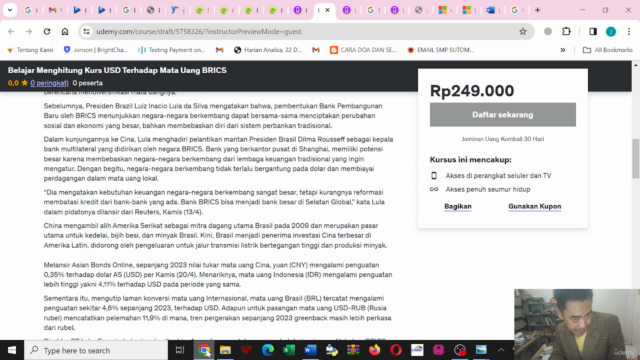Viewport: 640px width, 360px height.
Task: Click the 0 peserta text
Action: [88, 83]
